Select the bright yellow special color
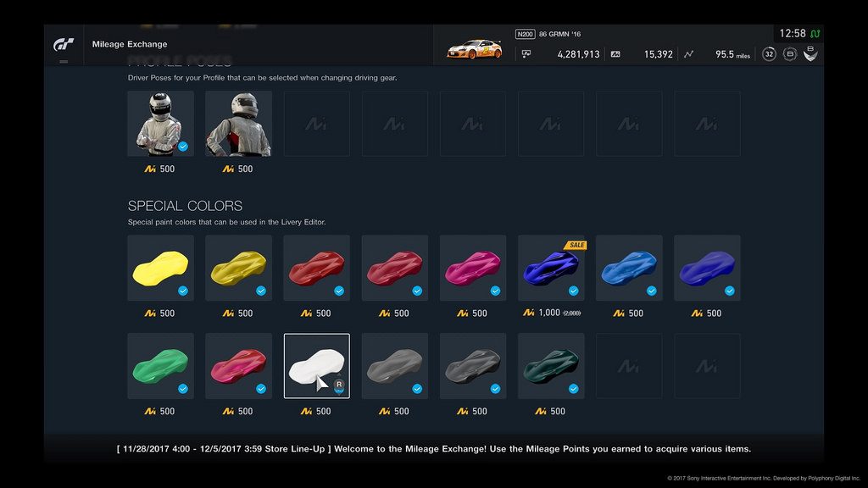The height and width of the screenshot is (488, 868). (x=160, y=268)
